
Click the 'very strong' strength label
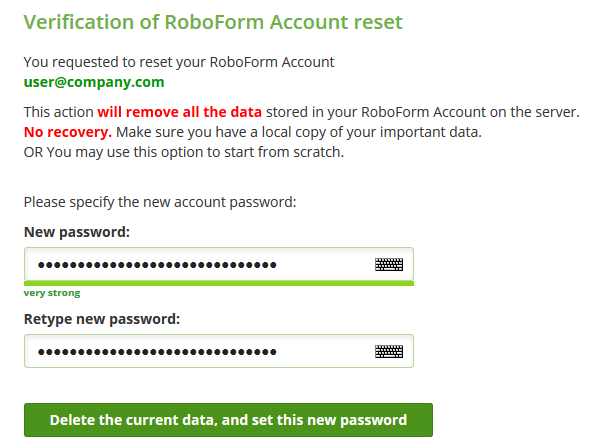coord(52,293)
